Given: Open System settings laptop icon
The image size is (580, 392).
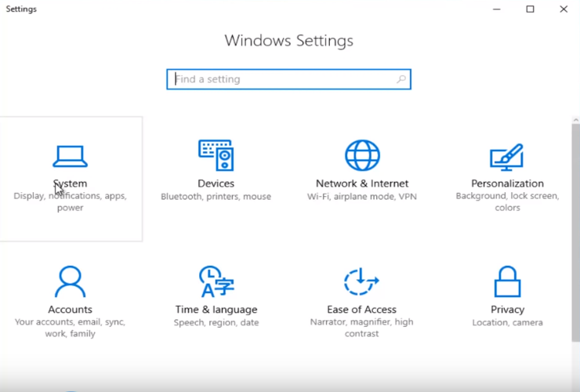Looking at the screenshot, I should (70, 156).
